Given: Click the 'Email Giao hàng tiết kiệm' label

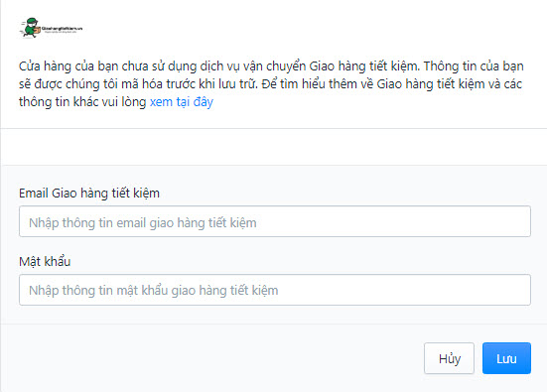Looking at the screenshot, I should click(x=89, y=193).
